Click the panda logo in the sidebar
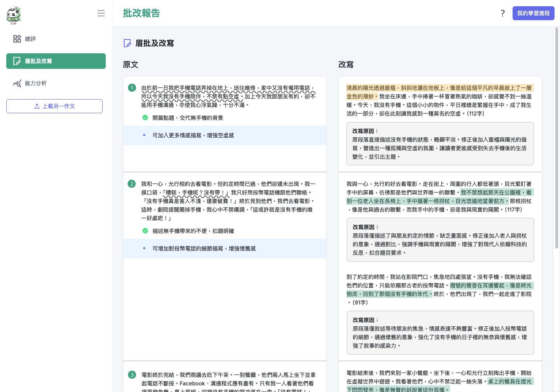Viewport: 560px width, 392px height. (x=14, y=15)
